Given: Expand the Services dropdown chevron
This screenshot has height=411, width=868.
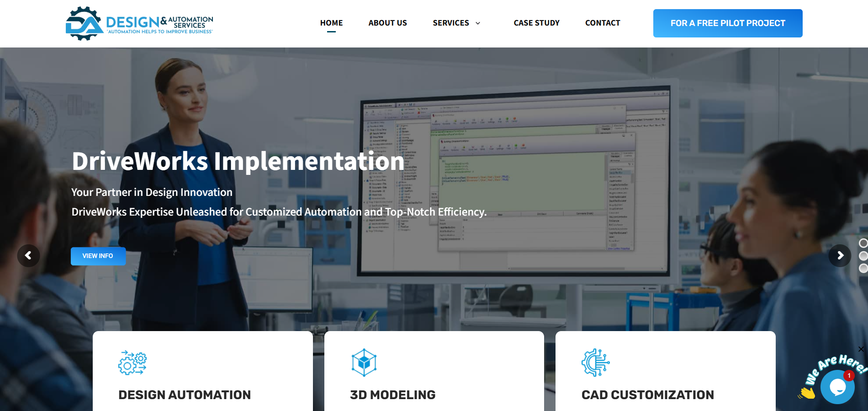Looking at the screenshot, I should pos(478,23).
